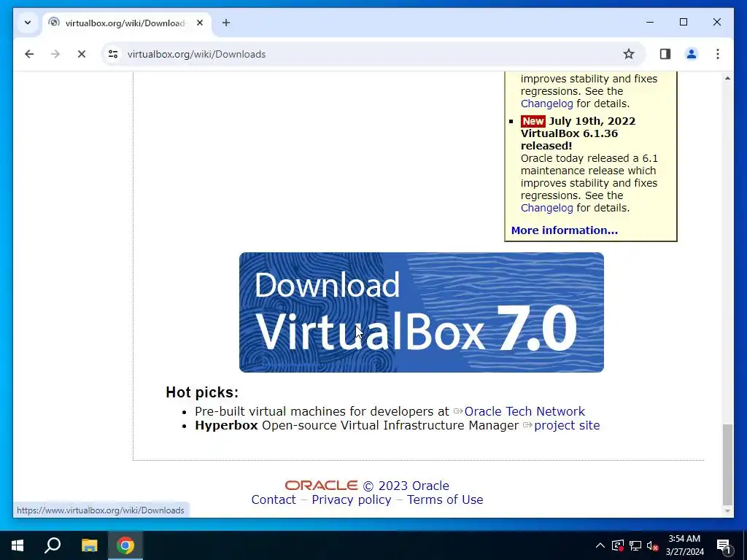
Task: Click the address bar URL field
Action: [x=371, y=54]
